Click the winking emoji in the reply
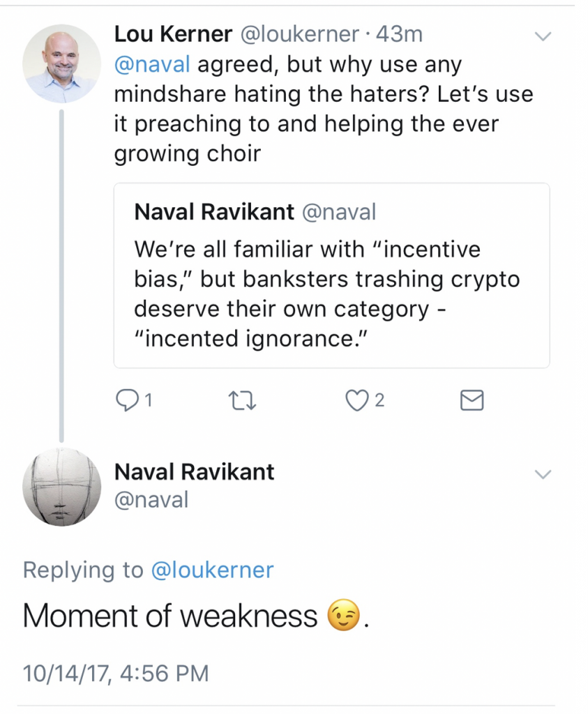The height and width of the screenshot is (714, 588). 342,616
